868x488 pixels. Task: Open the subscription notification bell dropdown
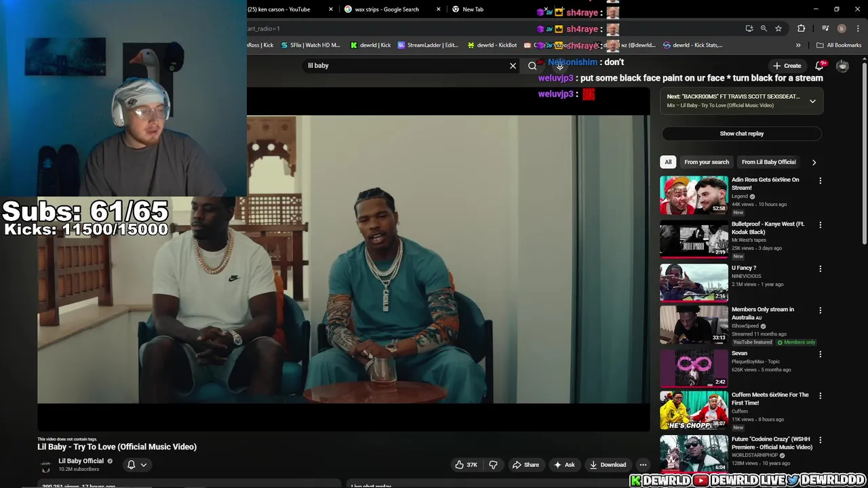point(137,465)
